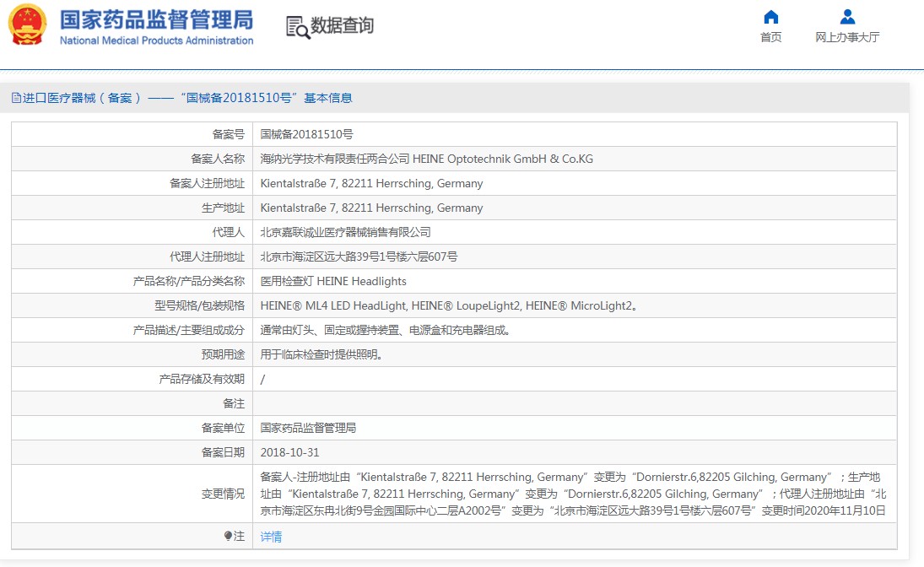Click the 变更情况 label
This screenshot has height=567, width=924.
point(224,494)
